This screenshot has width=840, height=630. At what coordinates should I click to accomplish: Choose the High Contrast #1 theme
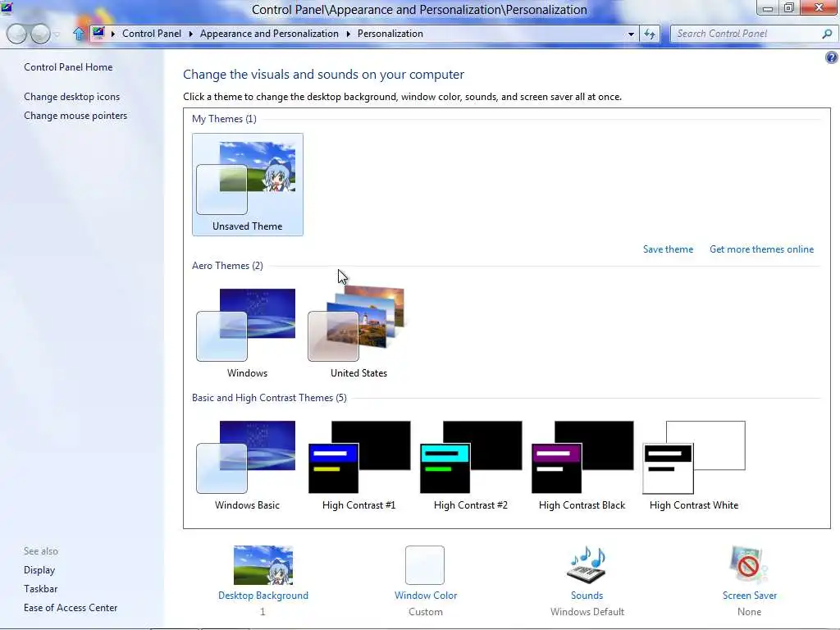358,465
